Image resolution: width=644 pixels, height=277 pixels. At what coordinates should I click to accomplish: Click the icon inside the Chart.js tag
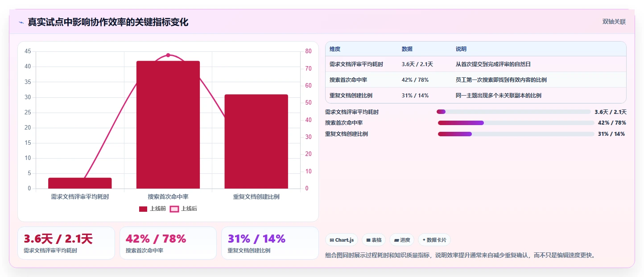[x=332, y=240]
